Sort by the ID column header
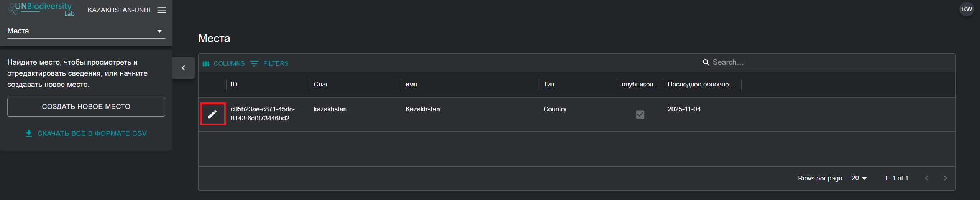Screen dimensions: 980x200 point(234,85)
